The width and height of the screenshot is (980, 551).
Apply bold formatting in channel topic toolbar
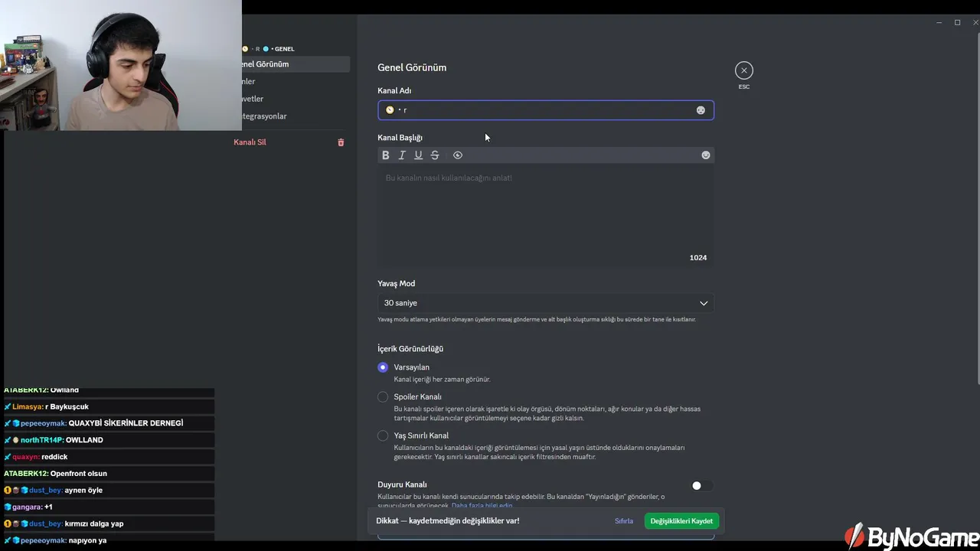click(x=386, y=155)
